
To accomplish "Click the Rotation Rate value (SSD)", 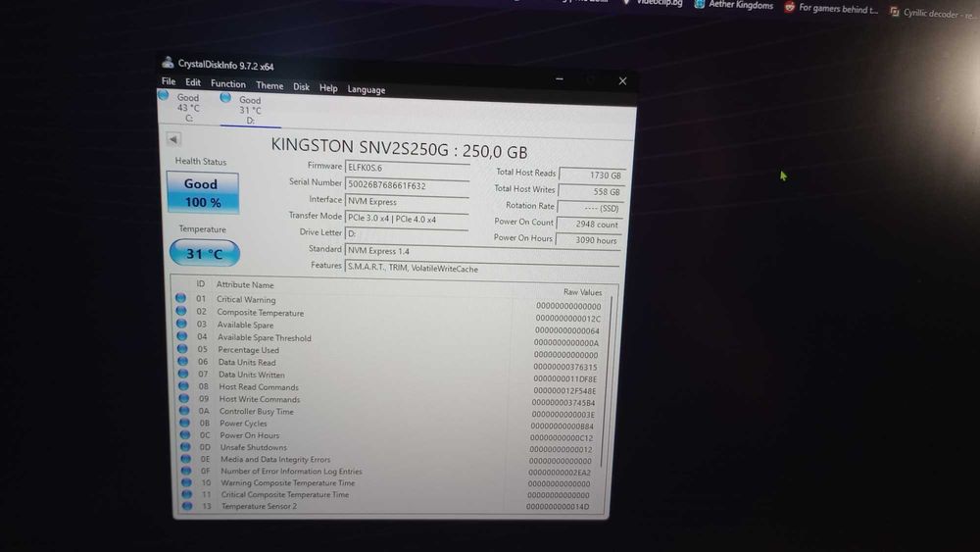I will 589,208.
